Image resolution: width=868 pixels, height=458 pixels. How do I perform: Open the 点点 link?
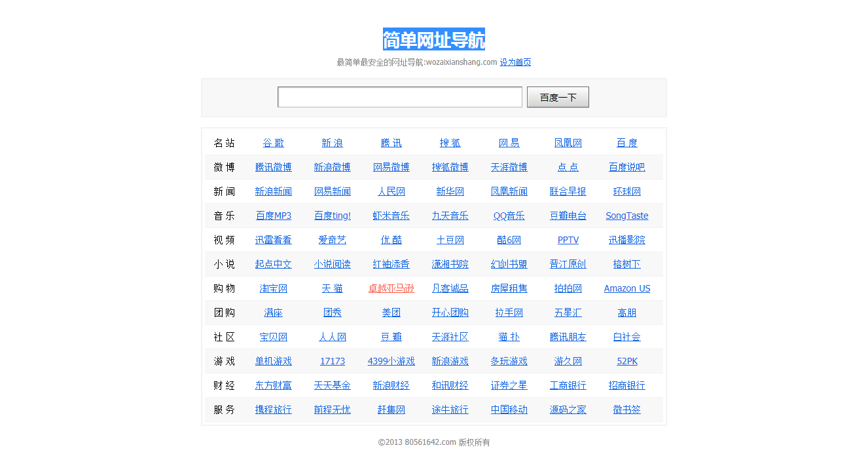[x=568, y=167]
